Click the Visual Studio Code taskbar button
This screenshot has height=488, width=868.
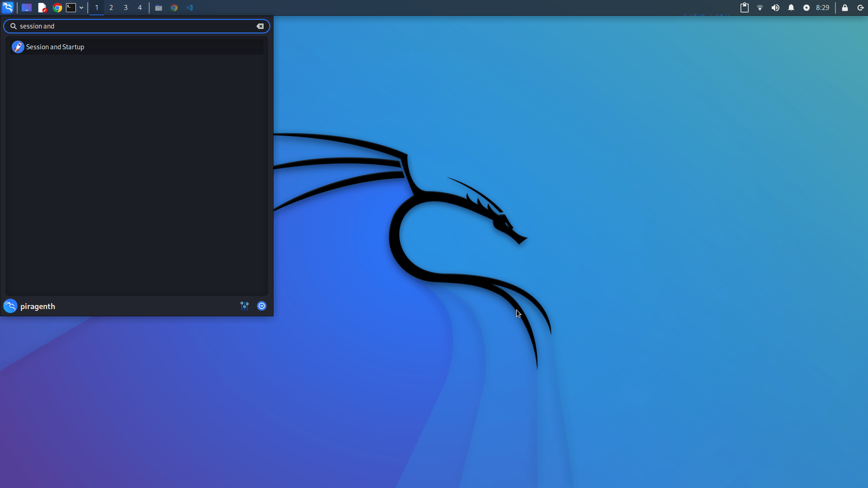[189, 8]
